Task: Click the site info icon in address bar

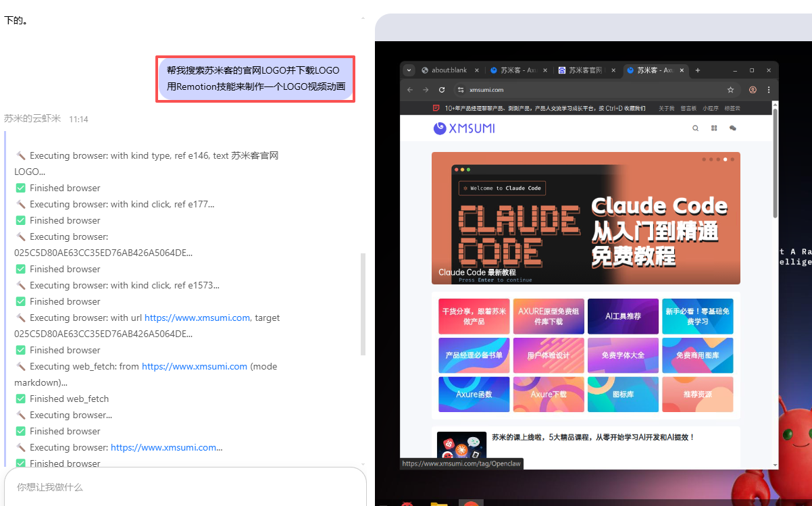Action: [x=461, y=90]
